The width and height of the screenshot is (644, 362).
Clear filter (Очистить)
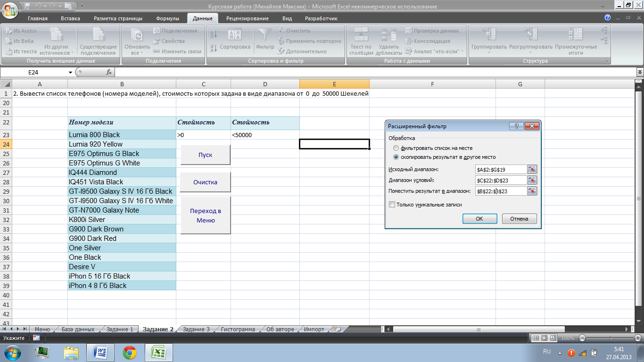[294, 31]
